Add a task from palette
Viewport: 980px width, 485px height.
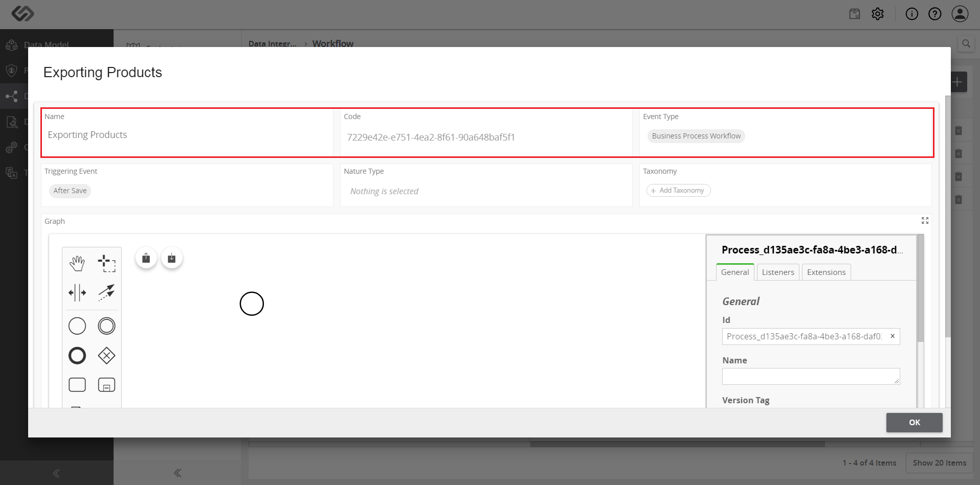point(77,385)
